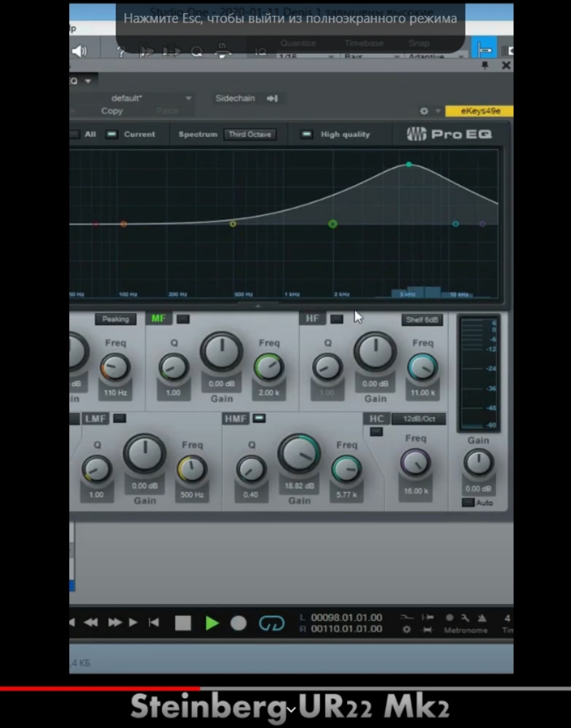This screenshot has width=571, height=728.
Task: Click Return to Zero transport icon
Action: point(153,622)
